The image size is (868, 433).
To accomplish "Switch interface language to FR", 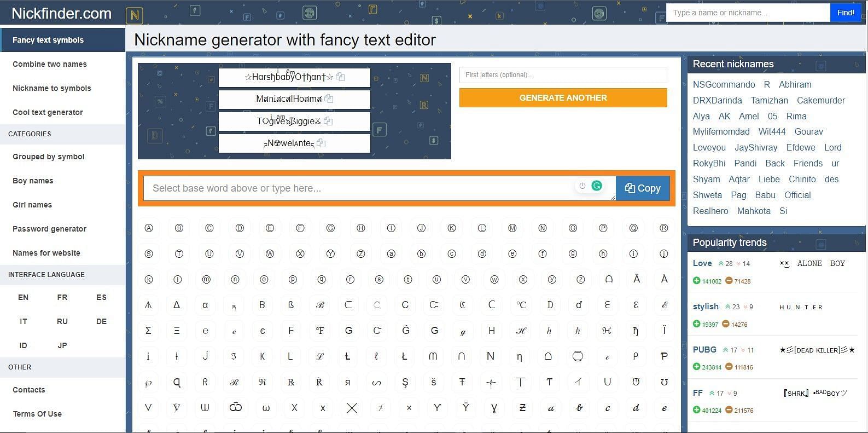I will tap(62, 297).
